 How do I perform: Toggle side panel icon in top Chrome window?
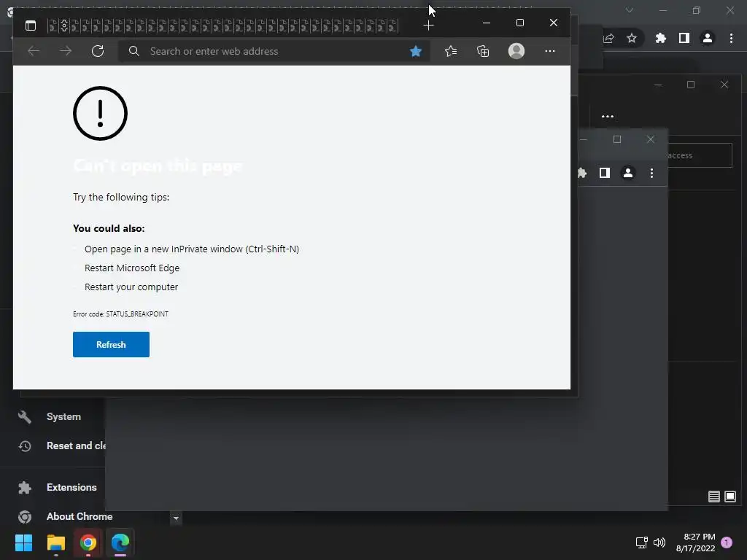tap(684, 38)
